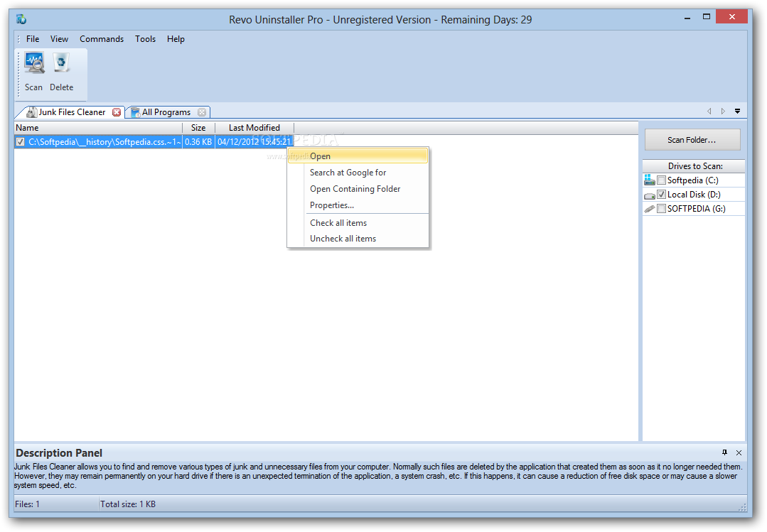Close the Description Panel
The height and width of the screenshot is (532, 767).
point(739,452)
